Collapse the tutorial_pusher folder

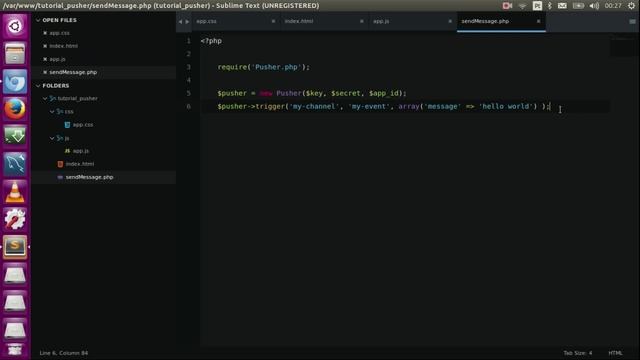pos(45,98)
